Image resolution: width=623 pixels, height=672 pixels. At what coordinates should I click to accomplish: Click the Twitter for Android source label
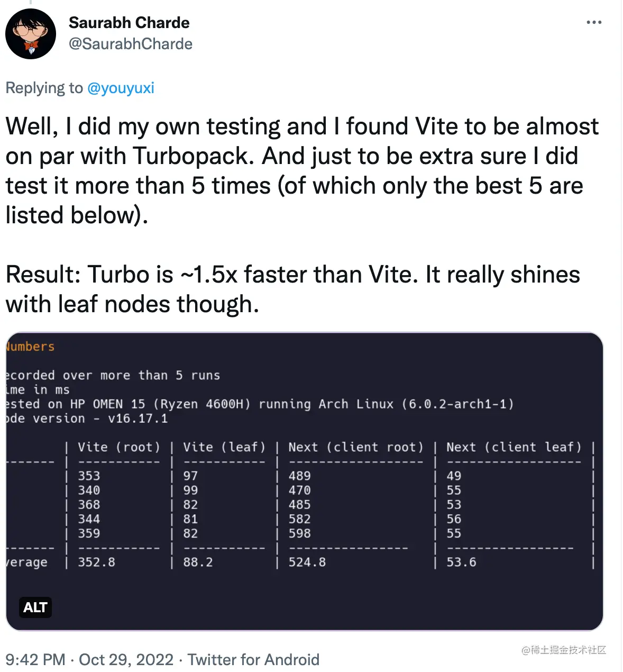tap(254, 660)
